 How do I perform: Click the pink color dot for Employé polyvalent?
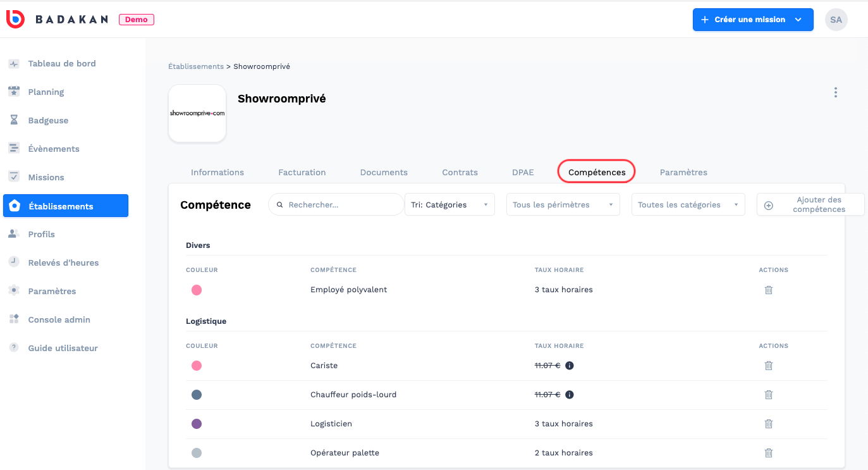coord(197,290)
